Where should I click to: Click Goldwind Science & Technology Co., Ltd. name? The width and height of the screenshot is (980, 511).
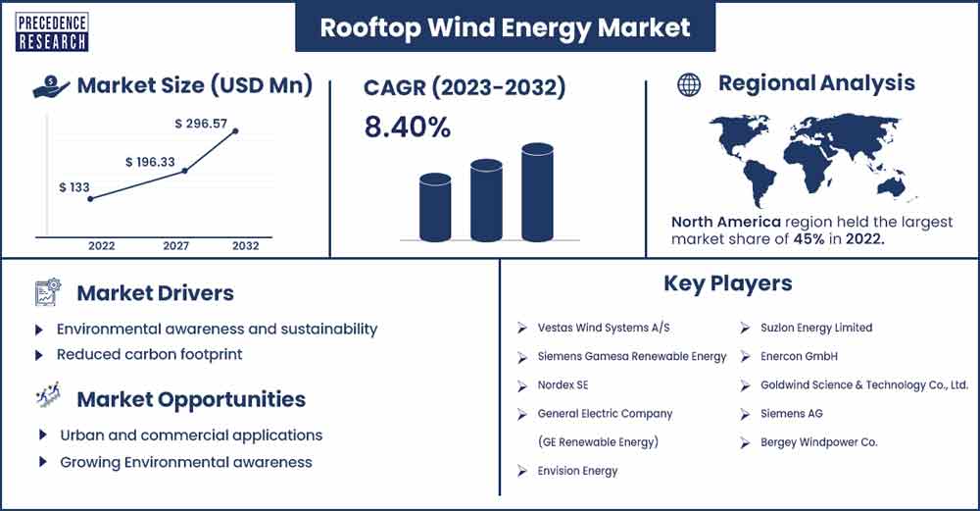click(864, 385)
